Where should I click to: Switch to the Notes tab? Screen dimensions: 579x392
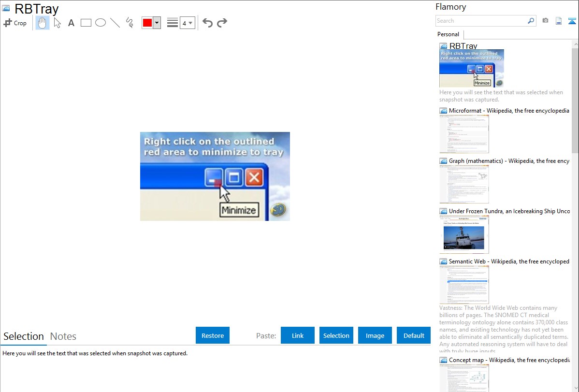point(63,336)
